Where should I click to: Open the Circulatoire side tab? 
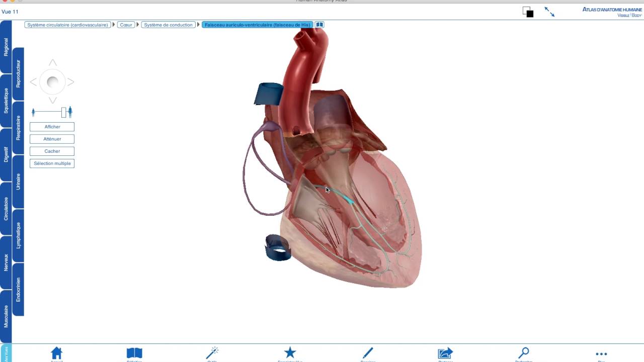click(x=6, y=209)
